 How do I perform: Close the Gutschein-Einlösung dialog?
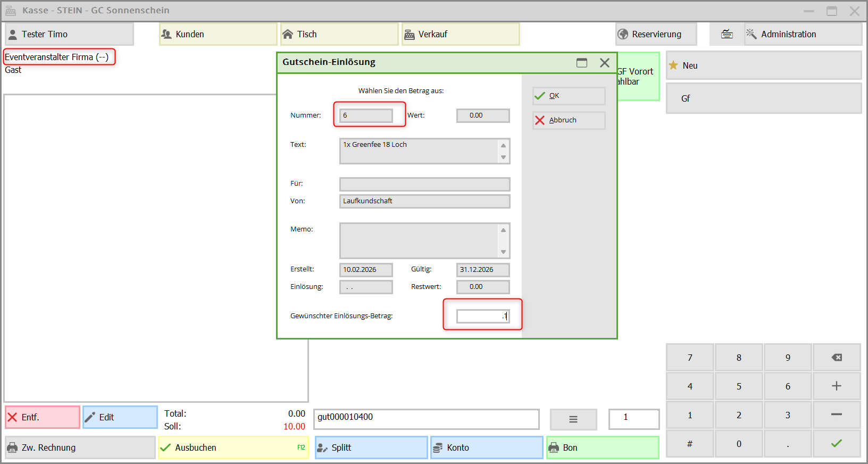click(x=605, y=63)
